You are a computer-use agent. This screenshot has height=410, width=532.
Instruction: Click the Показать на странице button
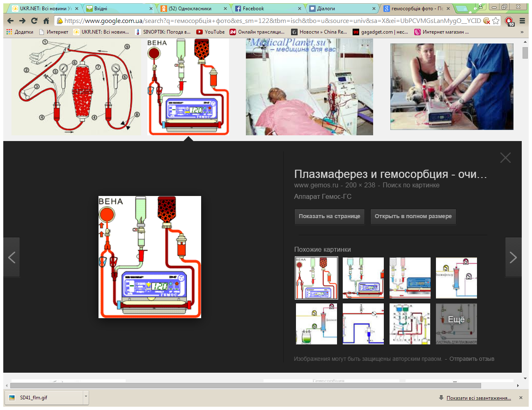pos(329,216)
